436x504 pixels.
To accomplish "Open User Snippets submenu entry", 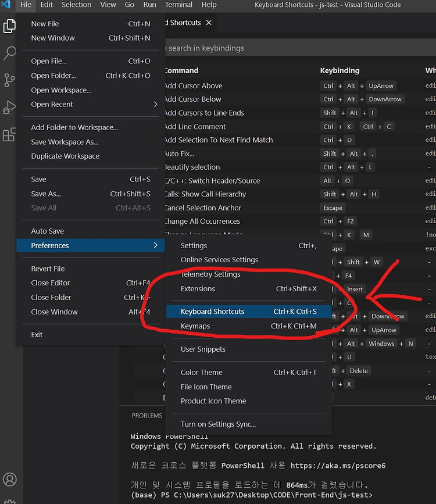I will (249, 349).
